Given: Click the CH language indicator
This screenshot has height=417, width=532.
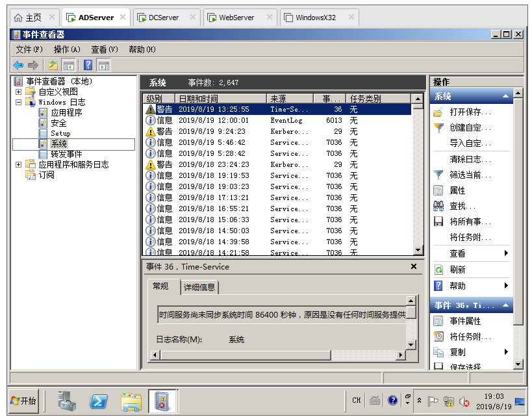Looking at the screenshot, I should pyautogui.click(x=356, y=400).
